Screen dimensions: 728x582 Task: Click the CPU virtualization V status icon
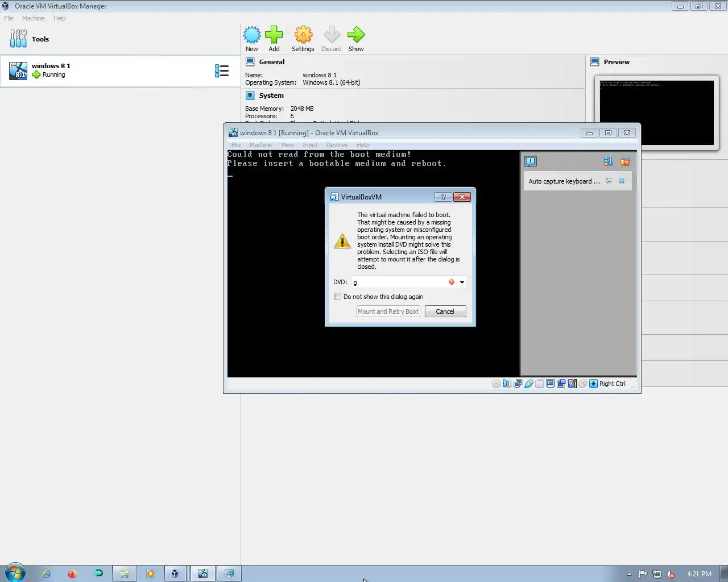click(572, 384)
